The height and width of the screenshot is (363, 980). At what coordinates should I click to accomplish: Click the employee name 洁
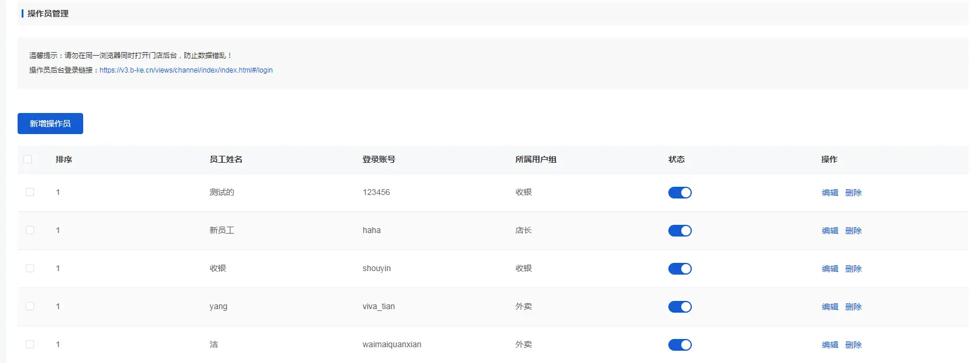[x=214, y=344]
